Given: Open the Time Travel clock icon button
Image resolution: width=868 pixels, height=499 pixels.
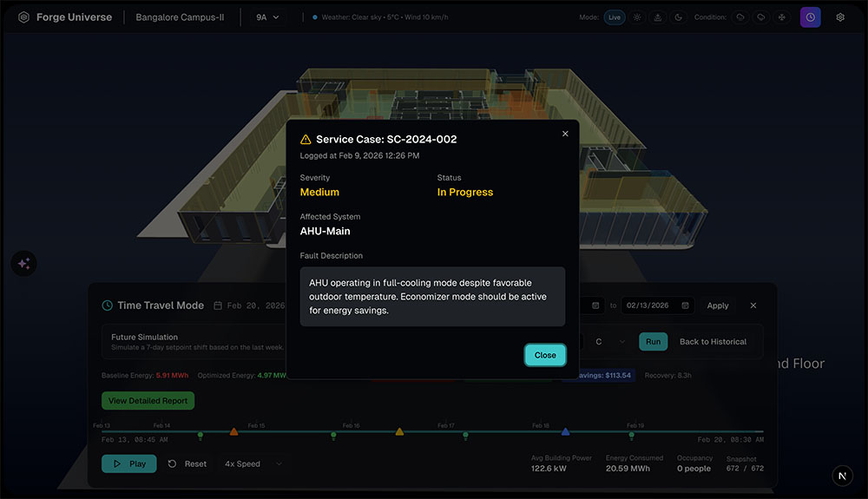Looking at the screenshot, I should point(810,17).
